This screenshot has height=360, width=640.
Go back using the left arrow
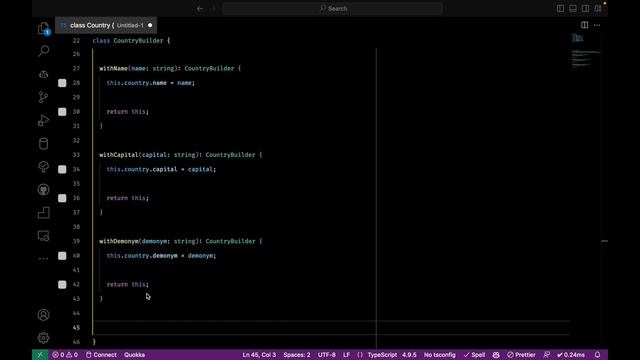click(x=200, y=9)
